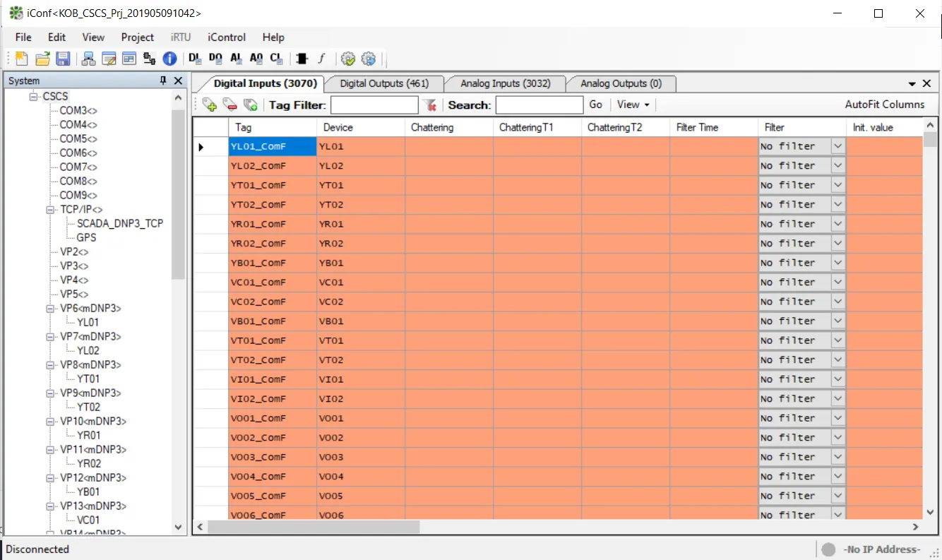Click the Tag Filter input field

coord(374,105)
